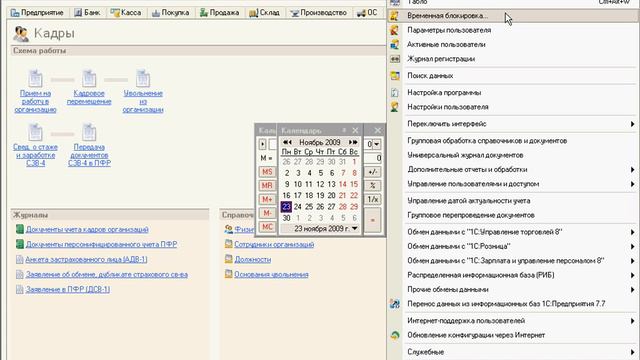
Task: Expand Распределенная информационная база (РИБ) submenu
Action: (x=513, y=275)
